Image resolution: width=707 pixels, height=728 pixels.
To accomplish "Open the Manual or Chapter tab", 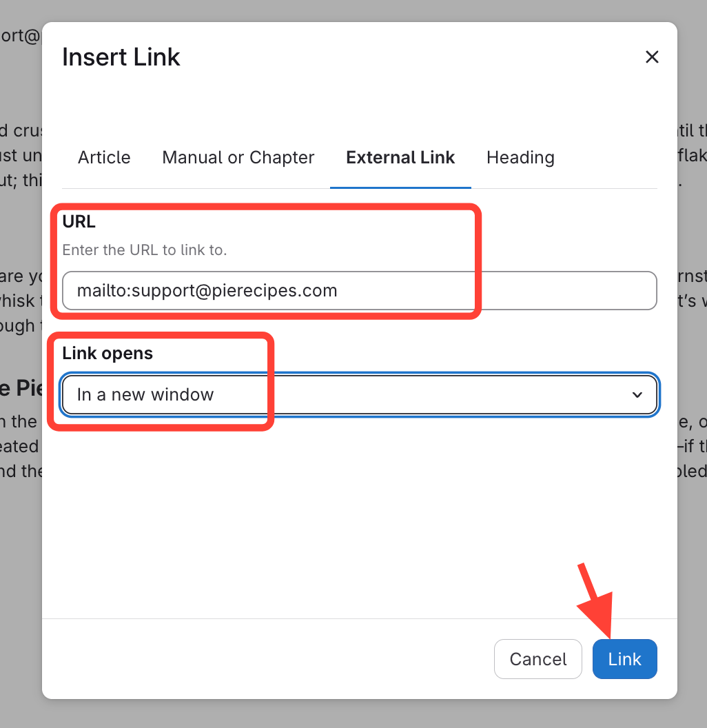I will (x=238, y=158).
